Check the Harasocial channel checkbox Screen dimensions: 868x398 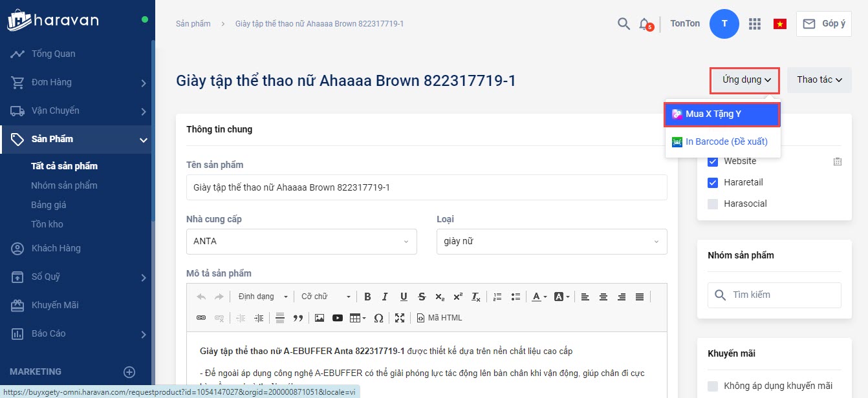[x=713, y=204]
